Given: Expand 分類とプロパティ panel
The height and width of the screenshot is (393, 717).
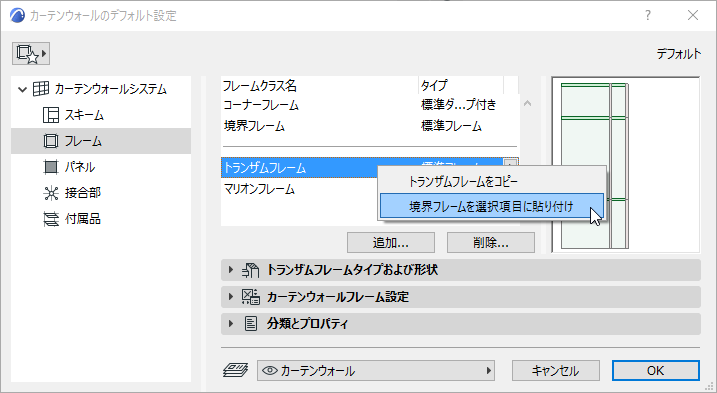Looking at the screenshot, I should (x=231, y=324).
